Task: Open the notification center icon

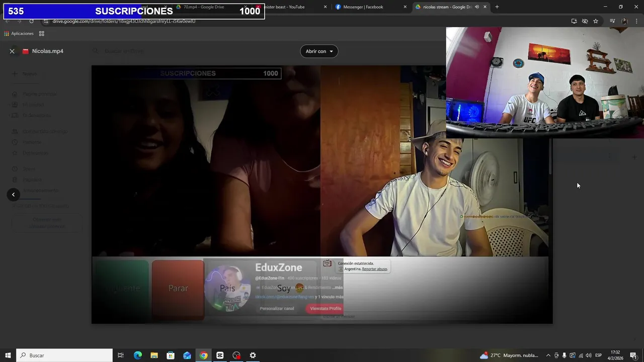Action: [633, 355]
